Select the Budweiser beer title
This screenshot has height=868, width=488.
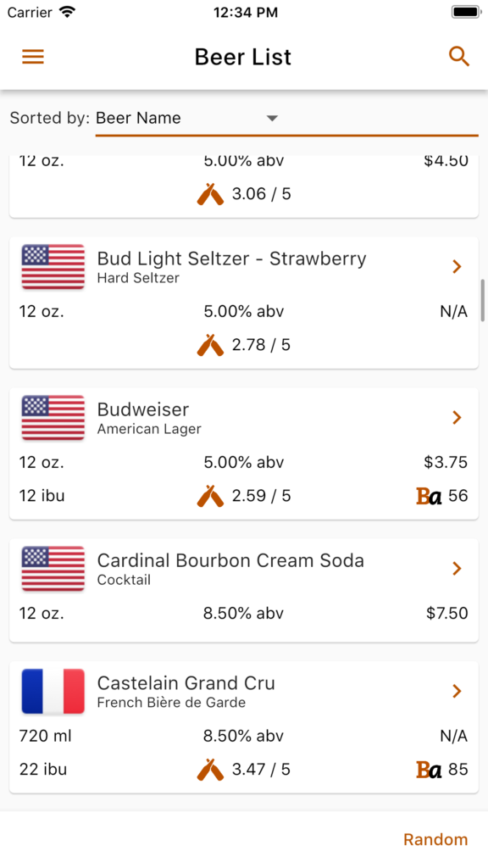point(143,409)
